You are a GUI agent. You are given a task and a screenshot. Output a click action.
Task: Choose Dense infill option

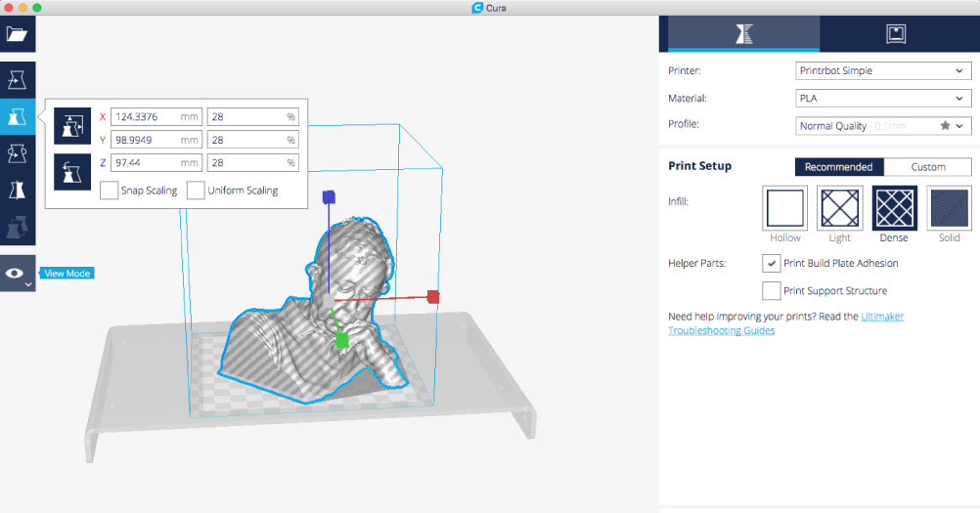click(x=894, y=208)
